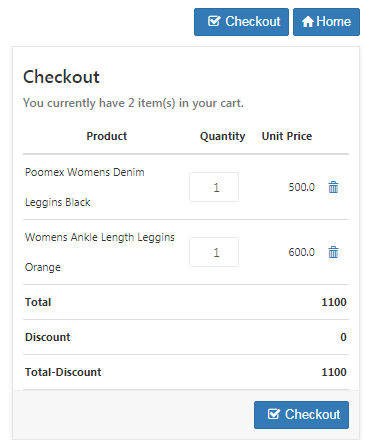Click the Product column header
The height and width of the screenshot is (445, 371).
click(x=107, y=136)
